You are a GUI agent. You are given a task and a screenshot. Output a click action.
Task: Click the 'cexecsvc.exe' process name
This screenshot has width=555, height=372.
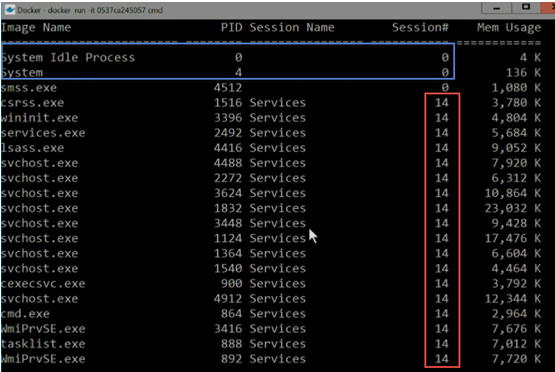coord(43,284)
